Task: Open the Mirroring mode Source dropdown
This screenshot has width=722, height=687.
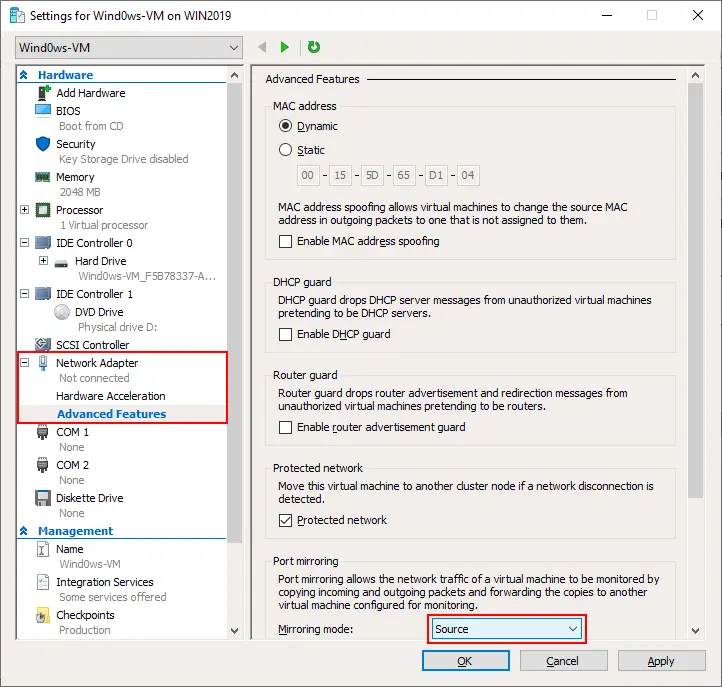Action: pyautogui.click(x=507, y=629)
